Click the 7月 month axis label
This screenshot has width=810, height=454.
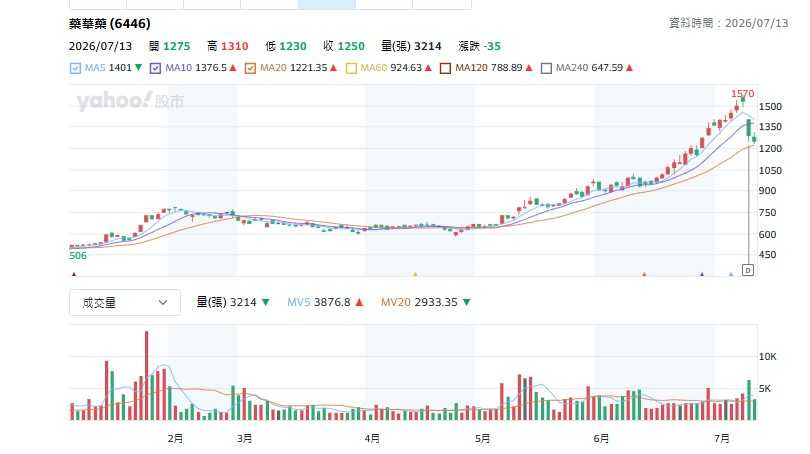tap(722, 439)
